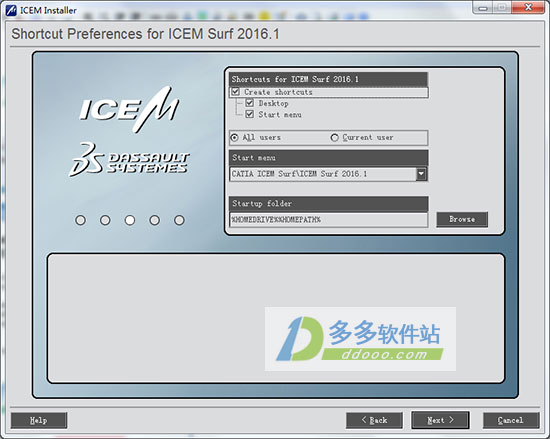Click the first progress step circle
Viewport: 550px width, 439px height.
(x=80, y=220)
